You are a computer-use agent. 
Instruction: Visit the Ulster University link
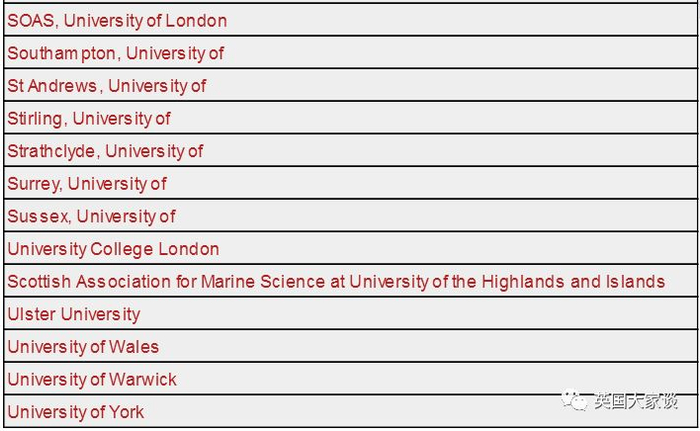click(74, 314)
